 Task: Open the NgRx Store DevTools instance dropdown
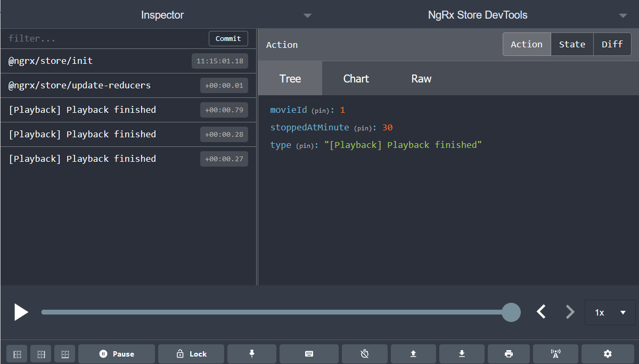click(x=478, y=15)
